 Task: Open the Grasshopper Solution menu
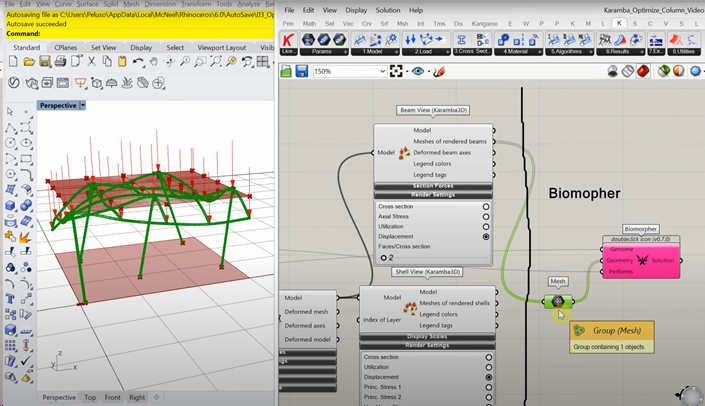[x=388, y=10]
